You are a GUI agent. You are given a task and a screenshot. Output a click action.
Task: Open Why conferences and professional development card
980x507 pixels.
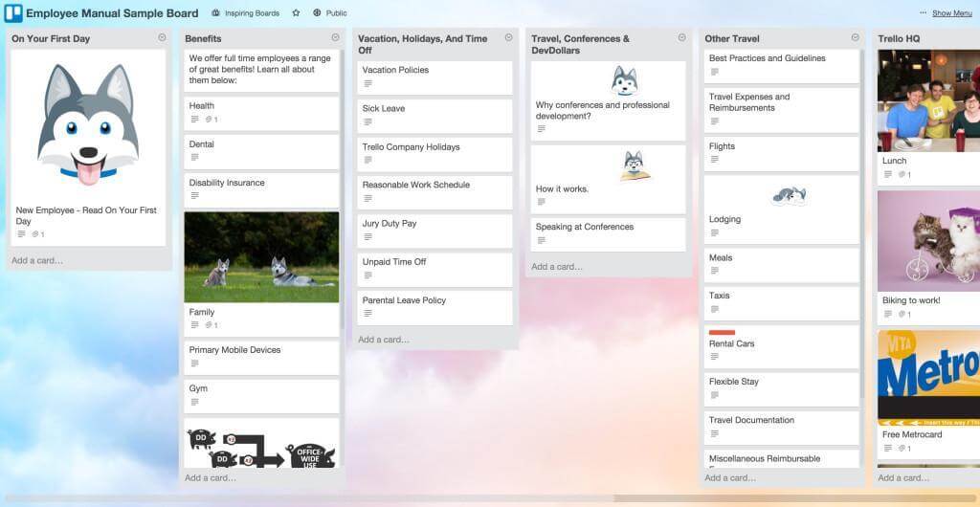[x=608, y=101]
